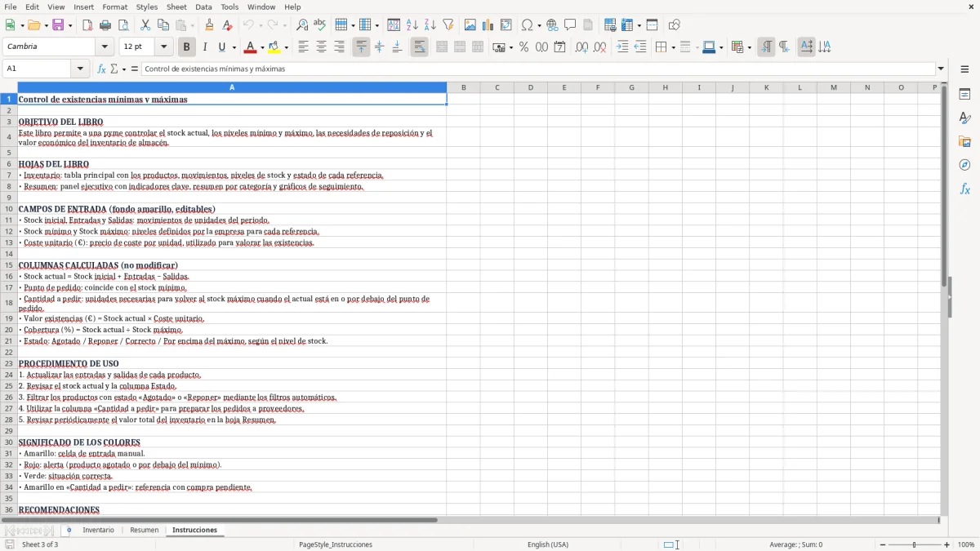980x551 pixels.
Task: Open the background color dropdown arrow
Action: tap(286, 47)
